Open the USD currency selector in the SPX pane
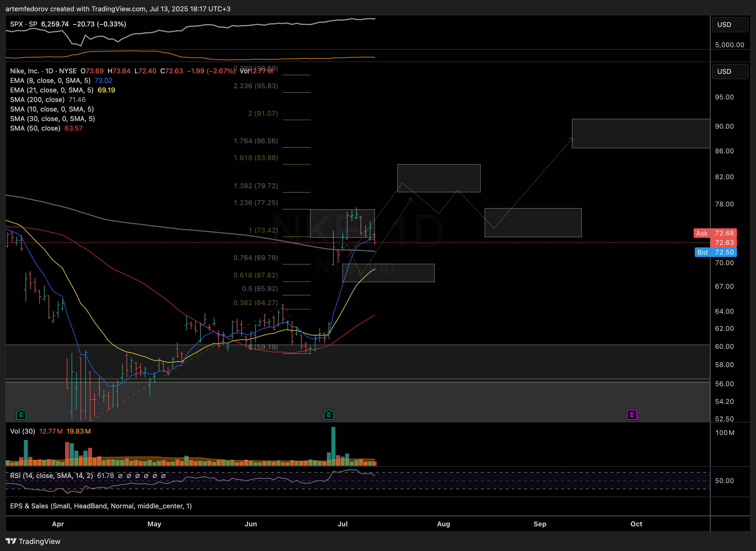Image resolution: width=756 pixels, height=551 pixels. [x=730, y=25]
